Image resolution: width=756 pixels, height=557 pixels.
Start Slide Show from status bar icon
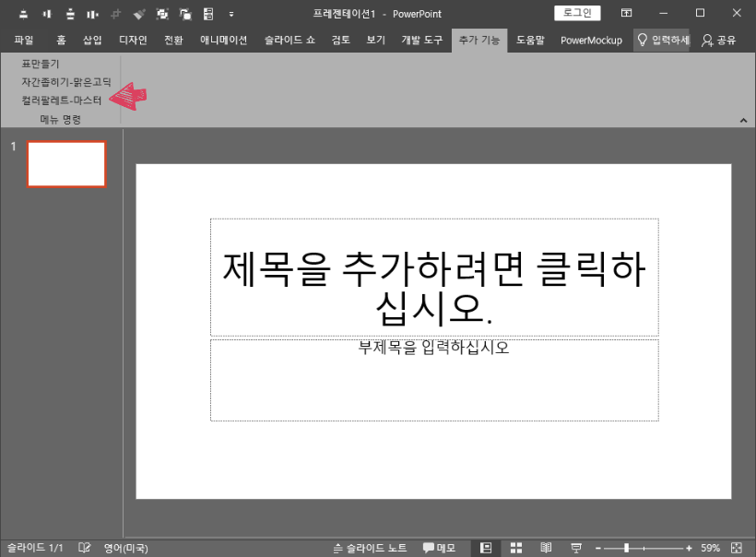click(x=575, y=548)
